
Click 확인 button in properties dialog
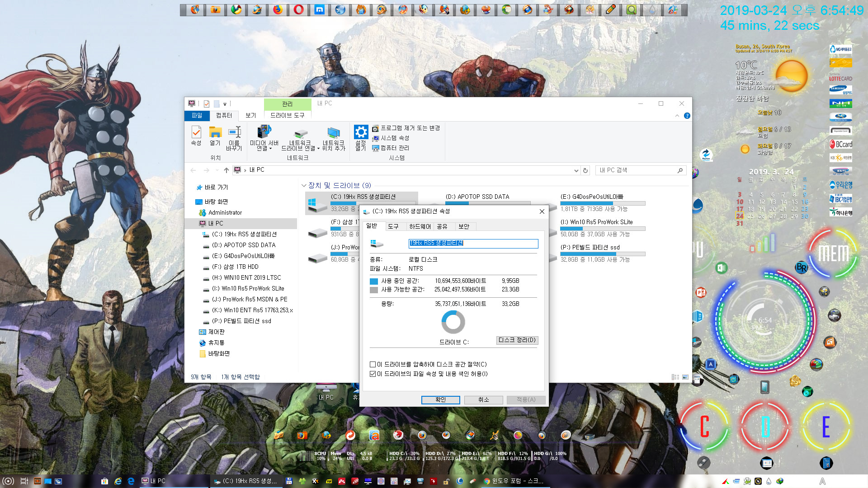tap(441, 400)
